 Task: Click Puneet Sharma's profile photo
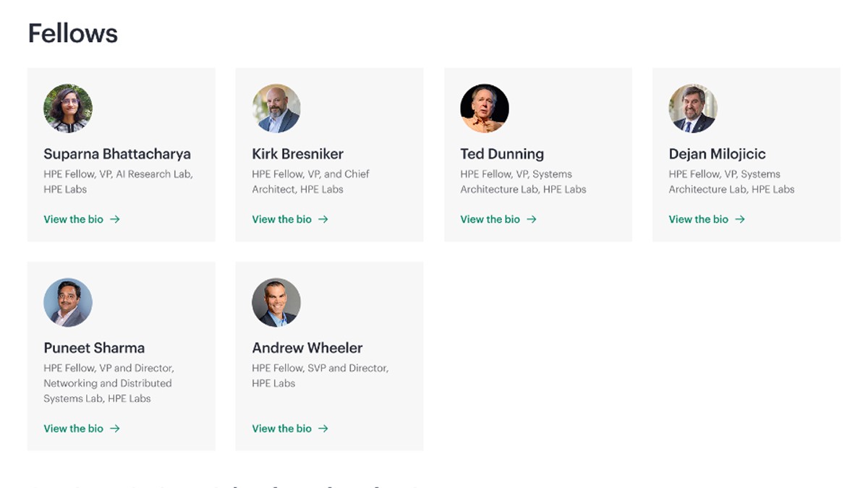click(x=68, y=303)
